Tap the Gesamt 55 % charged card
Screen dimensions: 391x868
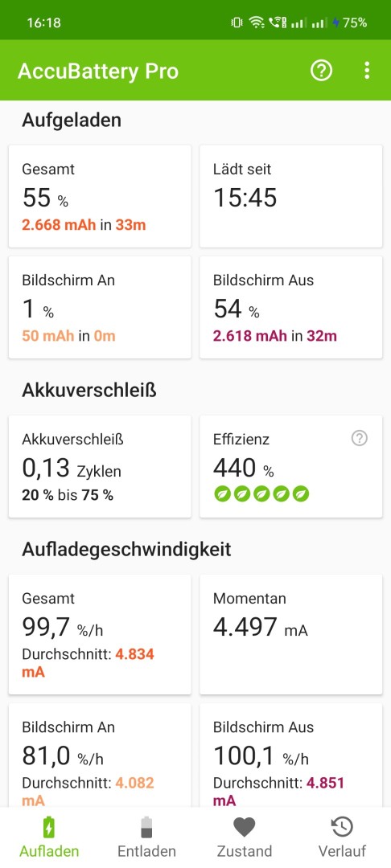tap(100, 197)
